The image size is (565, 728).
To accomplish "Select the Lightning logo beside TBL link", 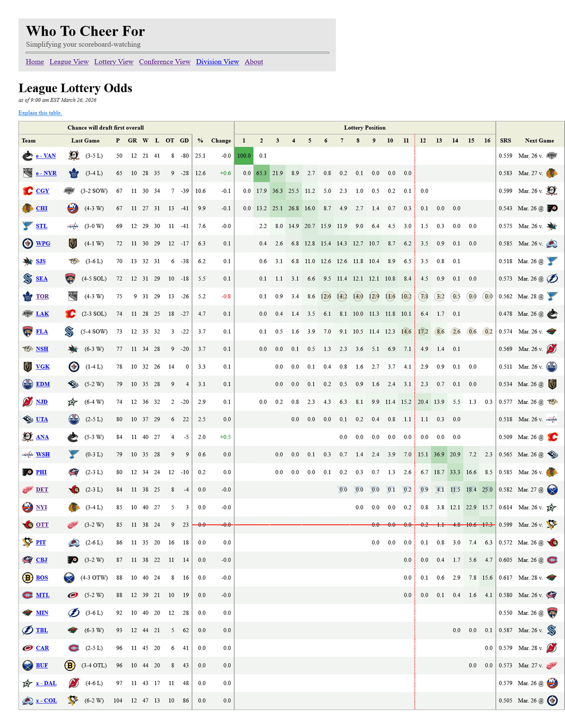I will point(28,631).
